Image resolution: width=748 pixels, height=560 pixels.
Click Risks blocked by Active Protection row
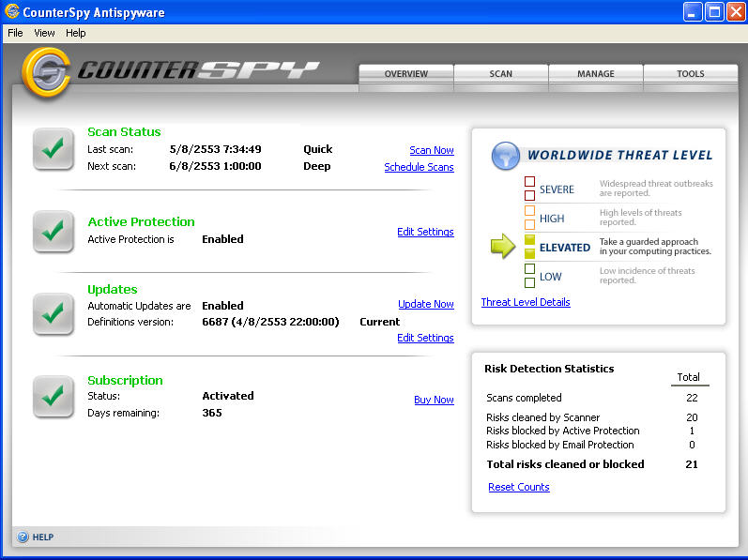point(592,431)
